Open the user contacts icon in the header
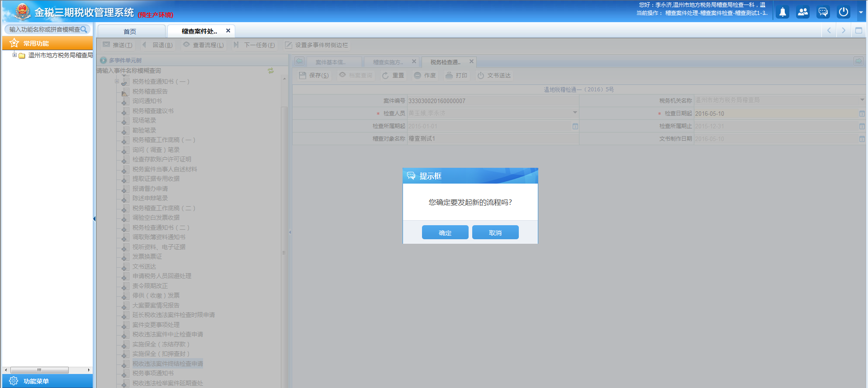This screenshot has height=388, width=868. point(803,12)
